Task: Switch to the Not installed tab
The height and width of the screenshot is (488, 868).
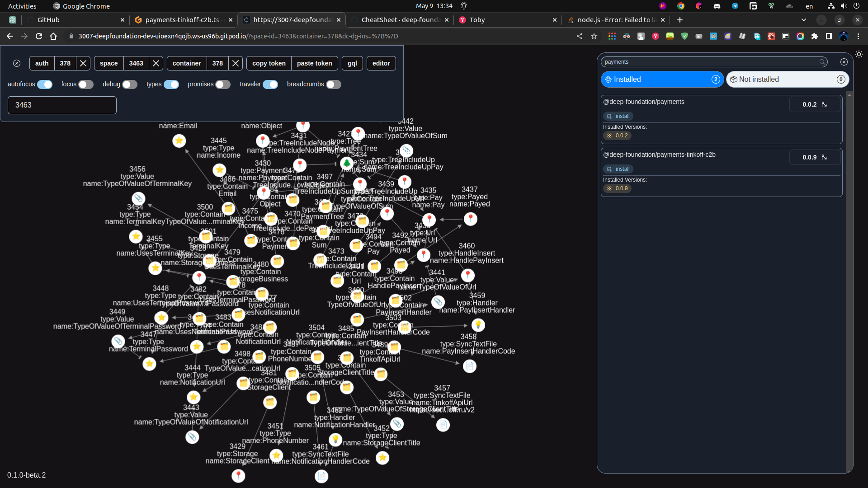Action: pyautogui.click(x=787, y=80)
